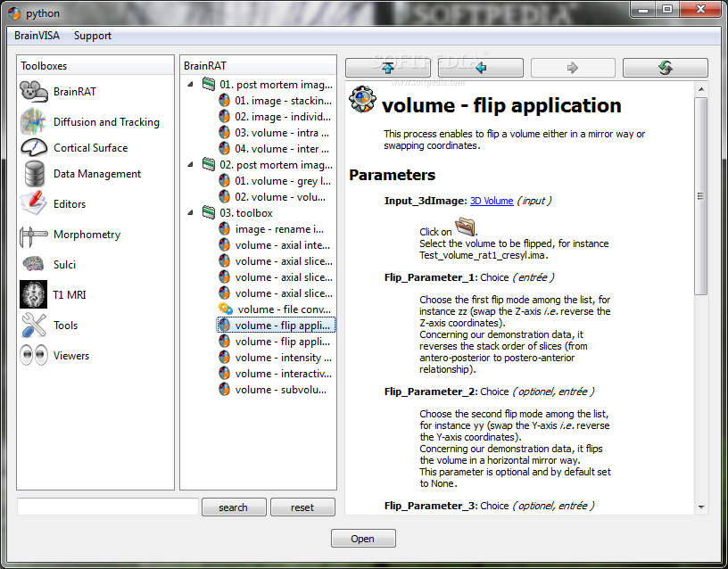
Task: Click the process icon of image - rename
Action: [224, 229]
